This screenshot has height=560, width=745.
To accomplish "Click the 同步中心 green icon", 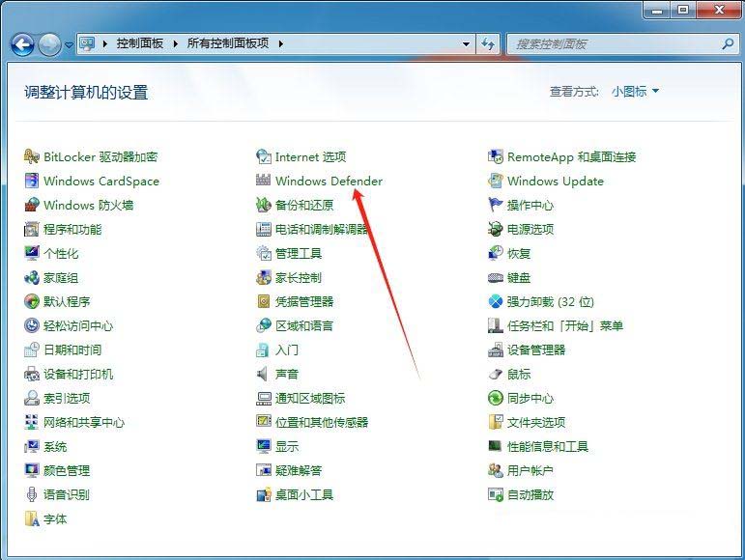I will coord(496,398).
